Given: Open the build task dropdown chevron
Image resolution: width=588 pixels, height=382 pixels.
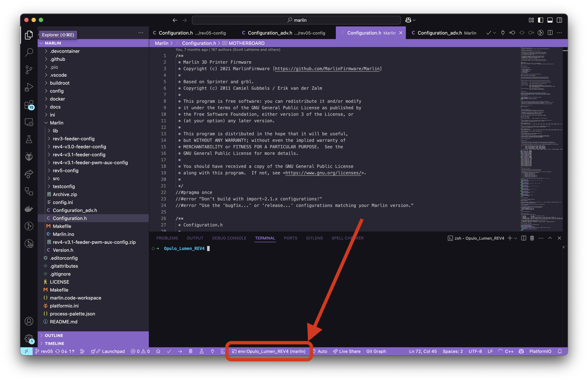Looking at the screenshot, I should [x=494, y=33].
